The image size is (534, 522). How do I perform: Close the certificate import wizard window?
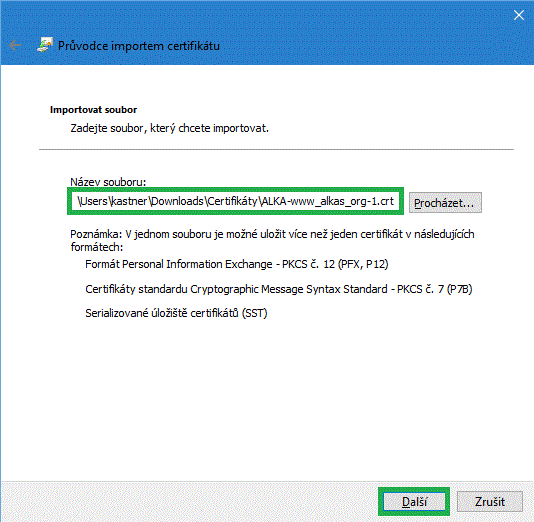519,15
